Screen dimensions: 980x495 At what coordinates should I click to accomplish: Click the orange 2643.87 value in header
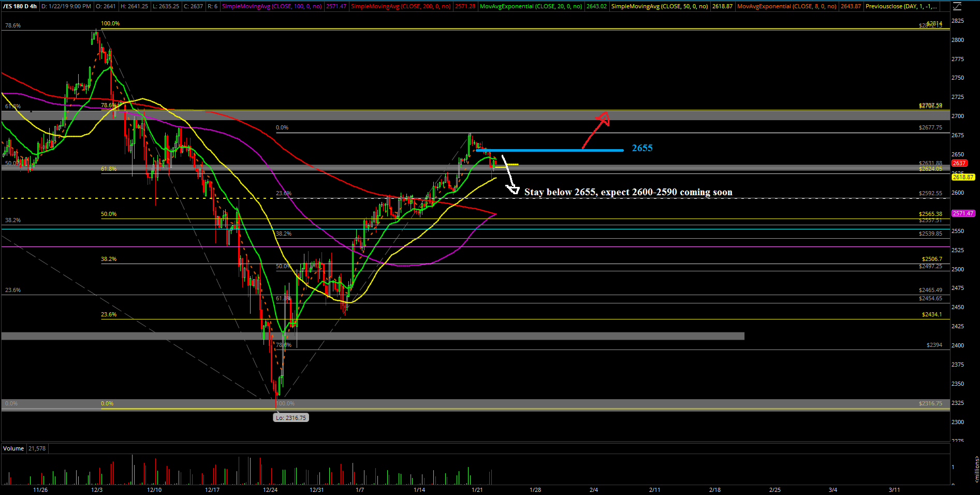click(851, 6)
